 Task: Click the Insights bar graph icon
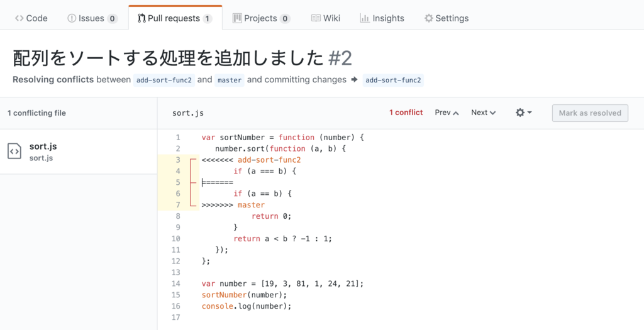[365, 18]
